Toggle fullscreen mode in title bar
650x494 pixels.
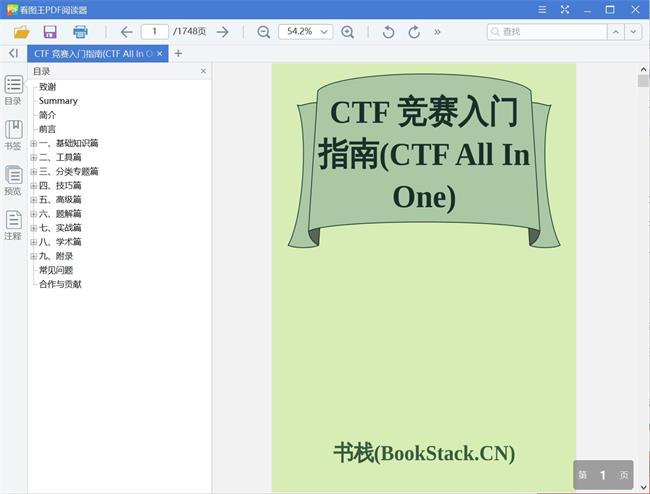pos(565,10)
